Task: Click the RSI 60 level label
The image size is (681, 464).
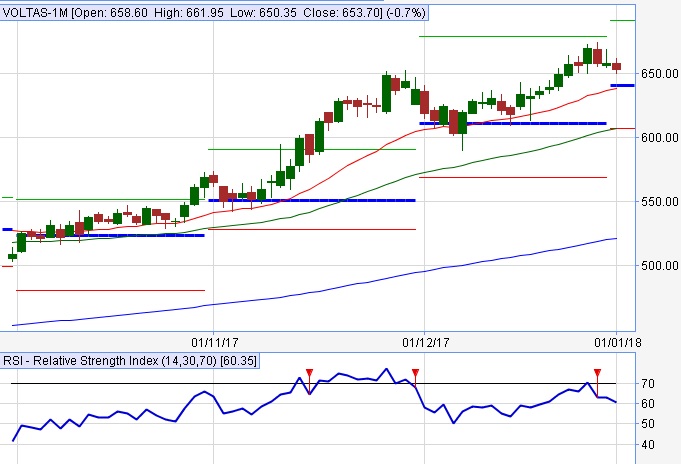Action: 648,404
